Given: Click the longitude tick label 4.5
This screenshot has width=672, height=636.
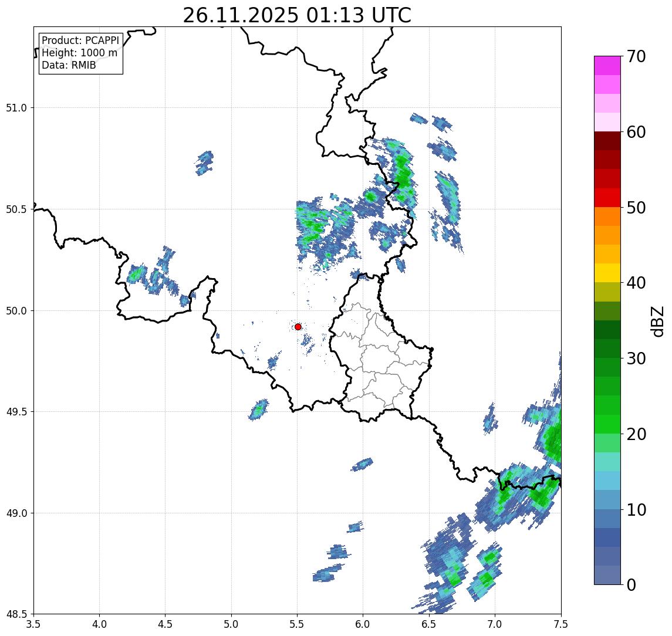Looking at the screenshot, I should (x=166, y=624).
